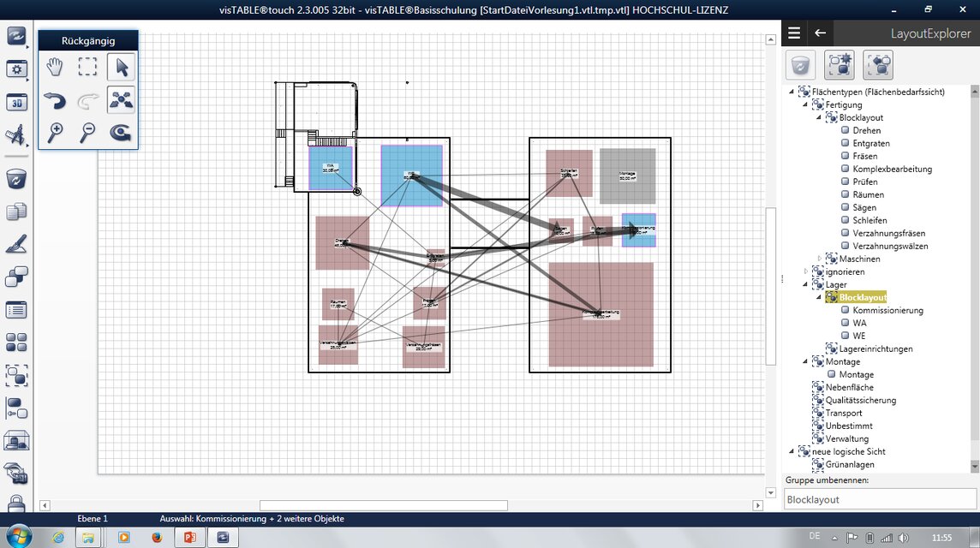Open the compass and ruler measuring tool
This screenshot has height=548, width=980.
point(16,135)
